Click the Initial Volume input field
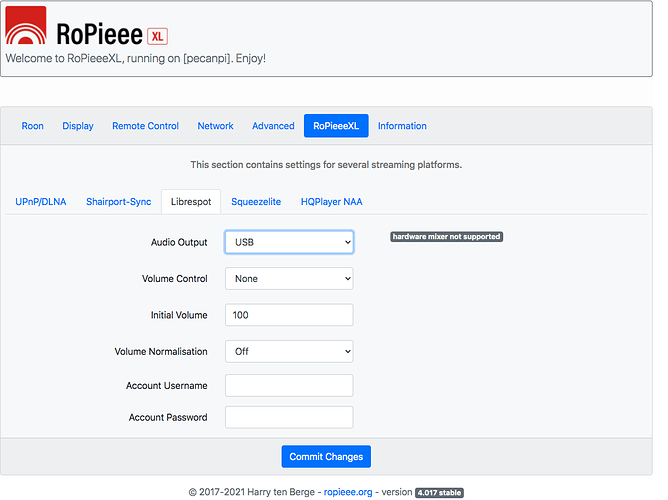 [x=289, y=315]
